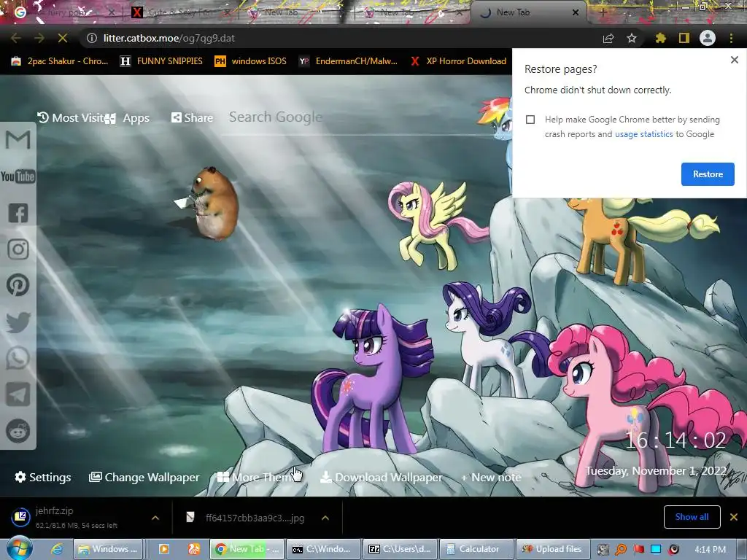Screen dimensions: 747x560
Task: Open Pinterest sidebar shortcut
Action: (18, 285)
